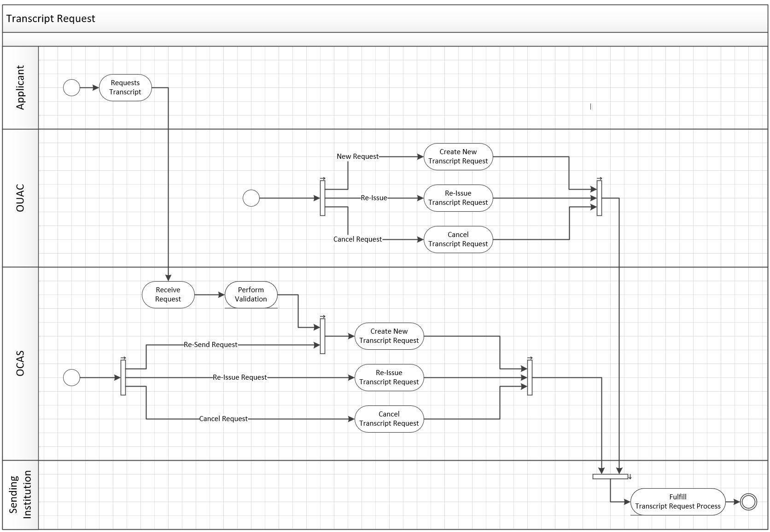
Task: Select the final node after Fulfill process
Action: (748, 502)
